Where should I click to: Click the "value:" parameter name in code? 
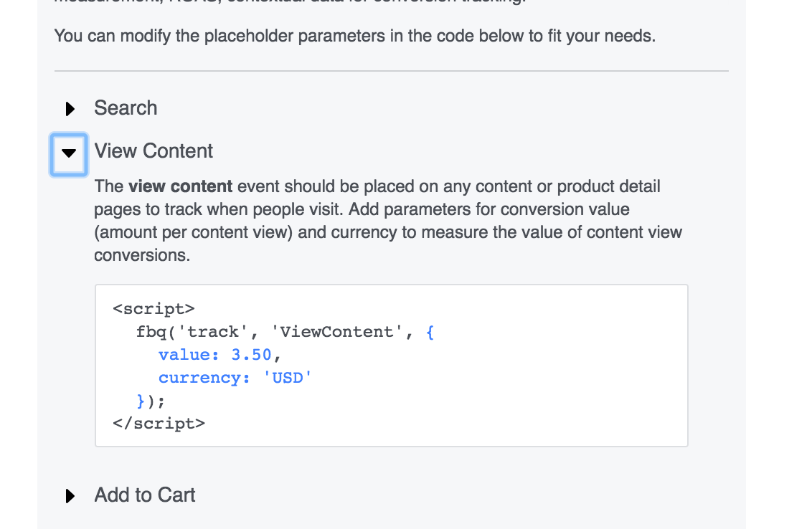click(x=188, y=355)
